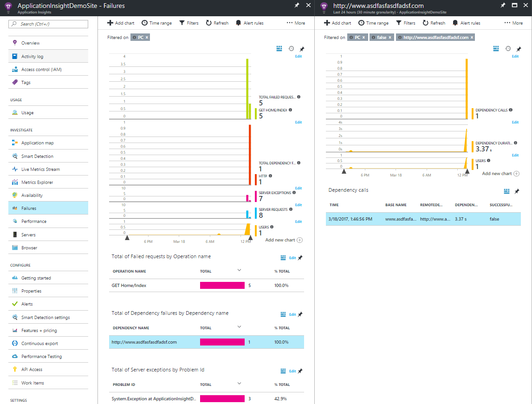Open Filters in Failures blade

point(188,23)
